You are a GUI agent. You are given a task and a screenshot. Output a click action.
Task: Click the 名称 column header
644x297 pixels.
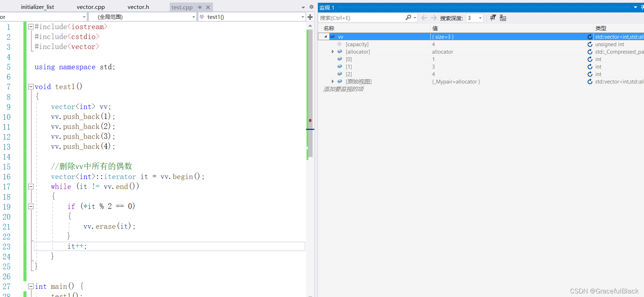coord(329,28)
